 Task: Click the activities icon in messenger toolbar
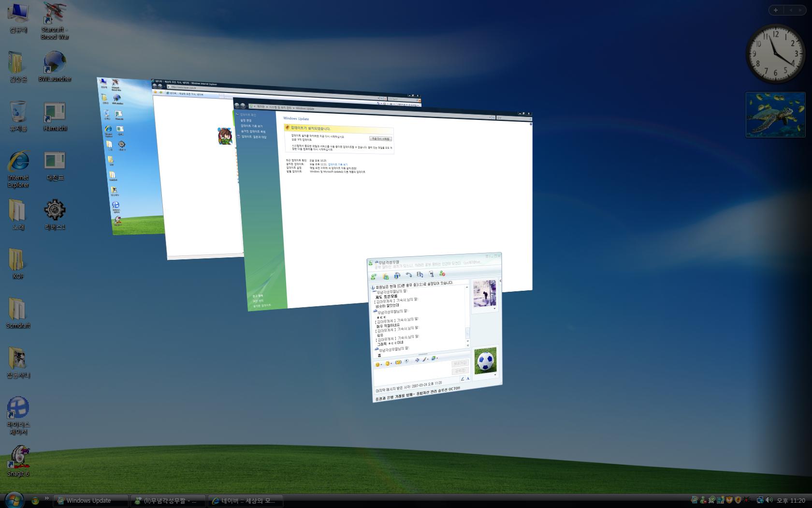[420, 274]
